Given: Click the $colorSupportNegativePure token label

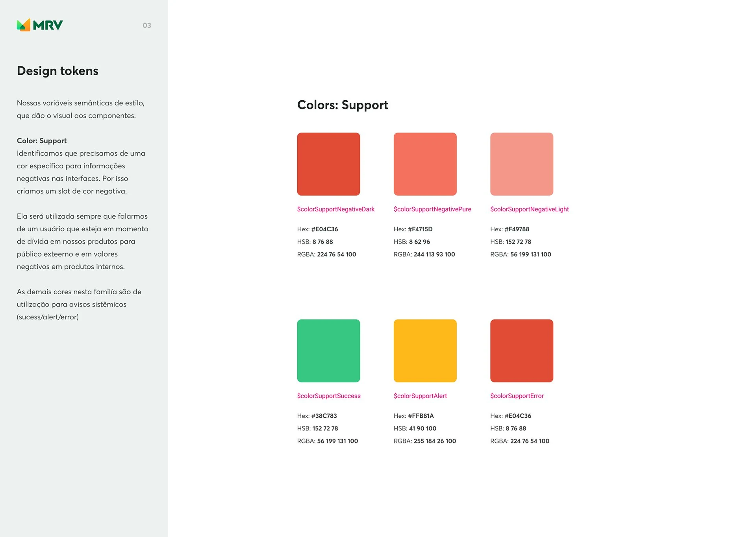Looking at the screenshot, I should [x=432, y=209].
